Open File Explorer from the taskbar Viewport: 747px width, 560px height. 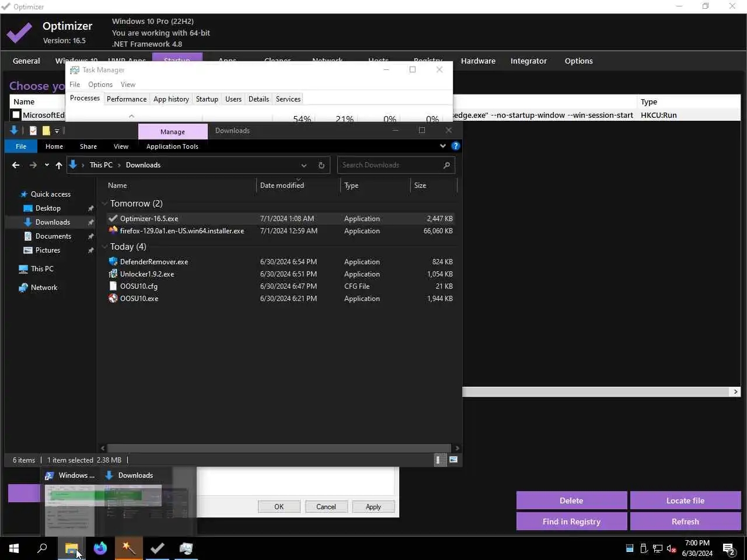(72, 548)
